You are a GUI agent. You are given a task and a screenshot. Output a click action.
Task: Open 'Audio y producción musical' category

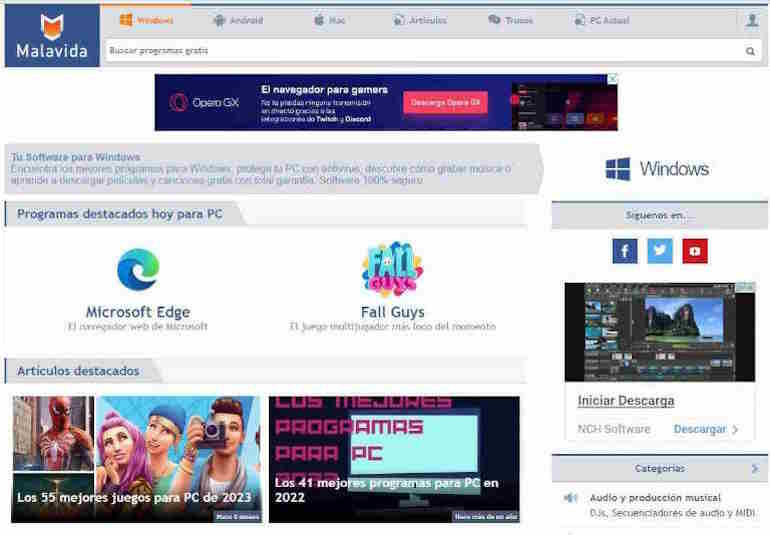click(x=655, y=498)
